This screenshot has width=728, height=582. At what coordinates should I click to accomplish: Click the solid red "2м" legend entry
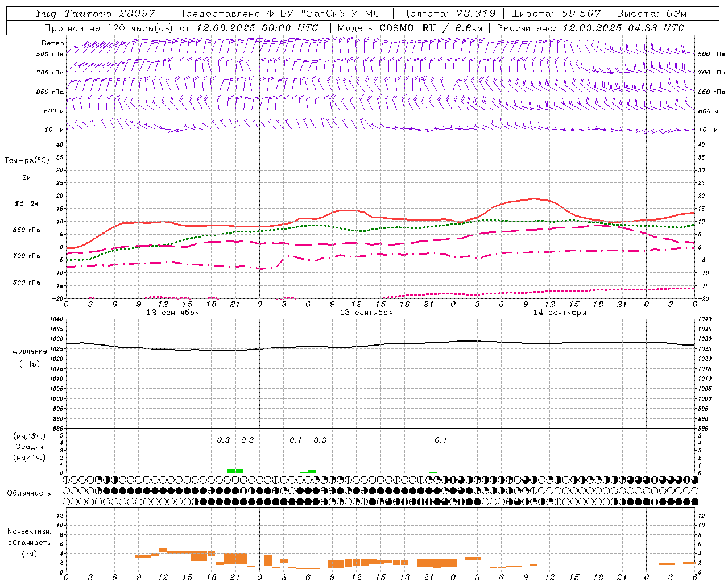coord(26,178)
